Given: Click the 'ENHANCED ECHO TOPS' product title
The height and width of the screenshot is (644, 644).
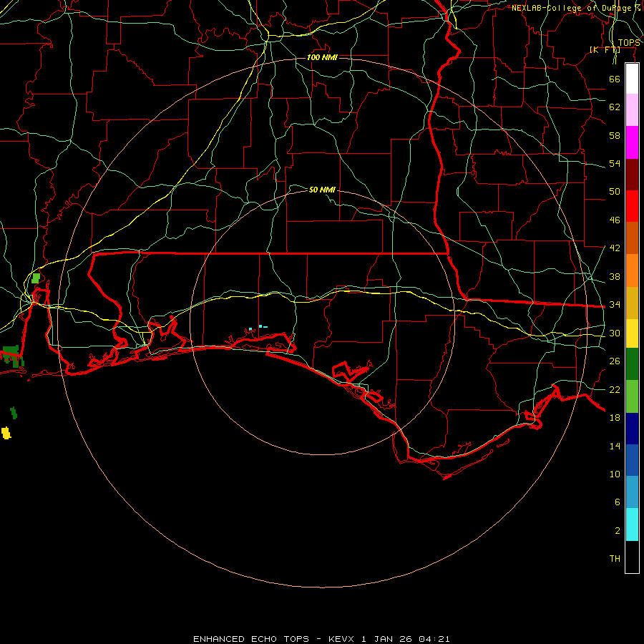Looking at the screenshot, I should tap(251, 639).
